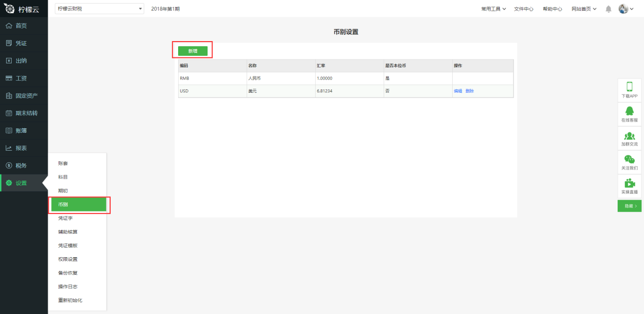Expand the 常用工具 dropdown menu
Image resolution: width=644 pixels, height=314 pixels.
pos(493,9)
